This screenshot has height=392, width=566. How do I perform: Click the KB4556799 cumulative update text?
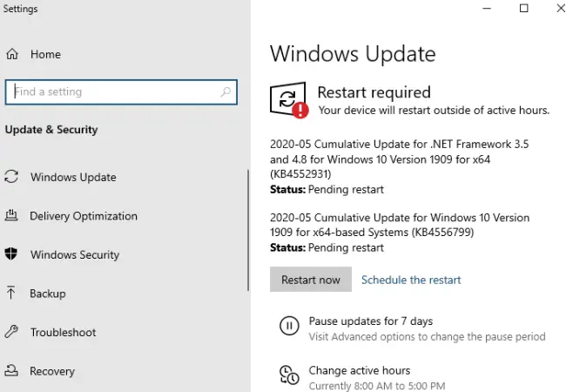[x=400, y=225]
